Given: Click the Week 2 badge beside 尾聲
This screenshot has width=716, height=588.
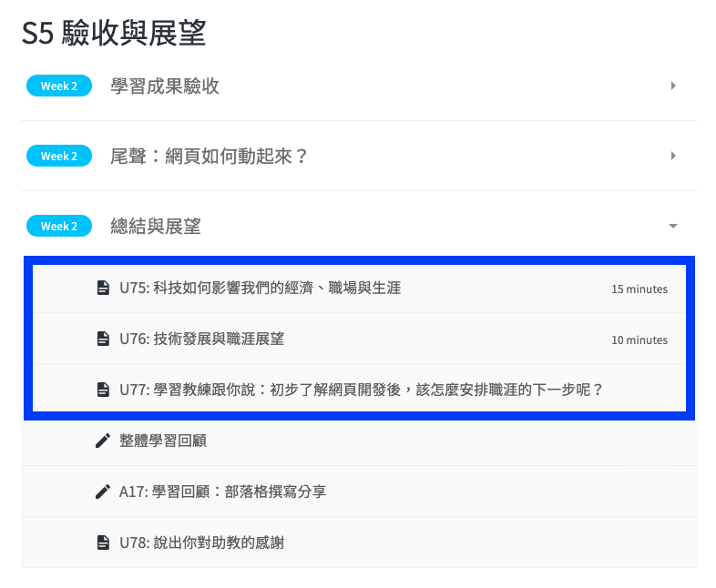Looking at the screenshot, I should pos(59,157).
